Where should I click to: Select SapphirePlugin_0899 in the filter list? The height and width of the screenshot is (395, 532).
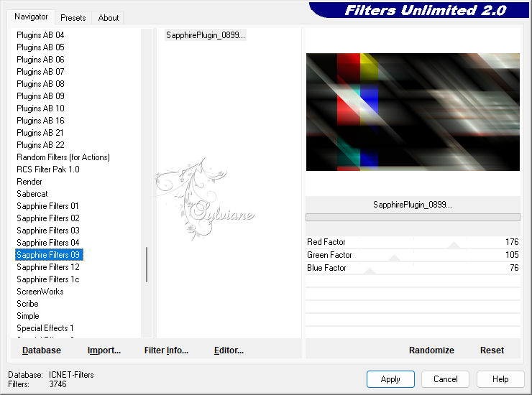[206, 35]
